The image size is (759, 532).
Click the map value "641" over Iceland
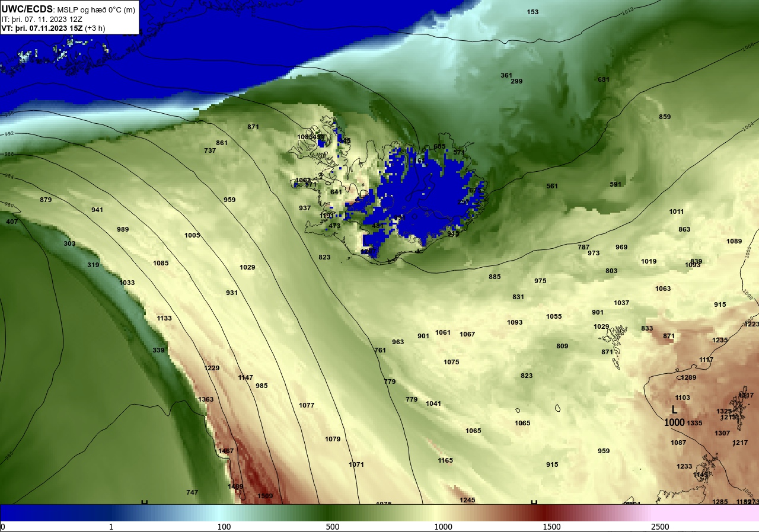(336, 192)
